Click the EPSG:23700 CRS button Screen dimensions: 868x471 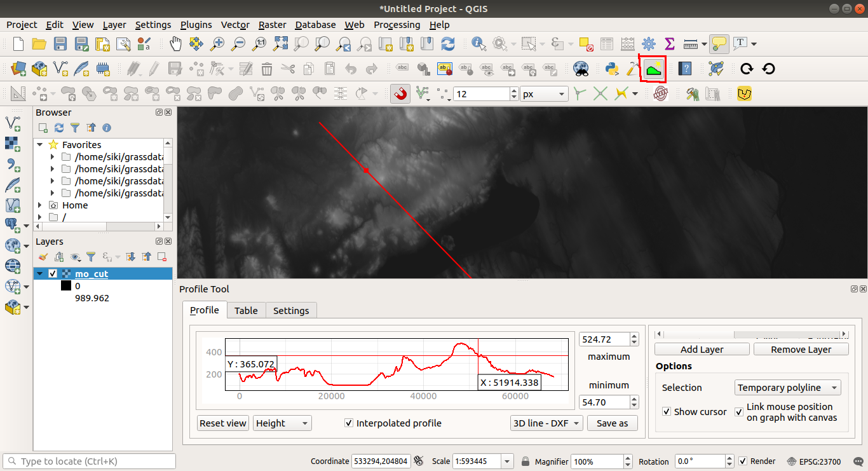pos(814,461)
